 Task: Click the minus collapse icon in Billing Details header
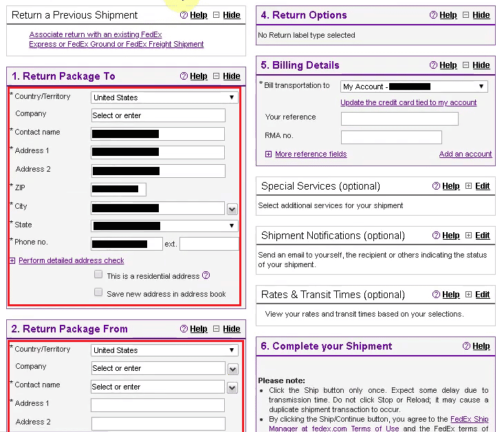(465, 65)
